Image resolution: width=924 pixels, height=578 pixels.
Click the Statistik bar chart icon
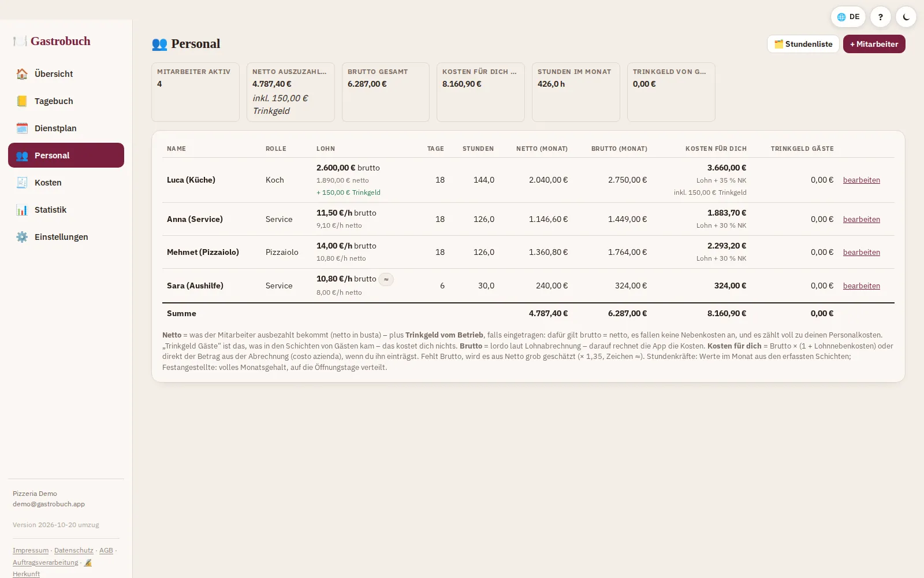pyautogui.click(x=22, y=210)
